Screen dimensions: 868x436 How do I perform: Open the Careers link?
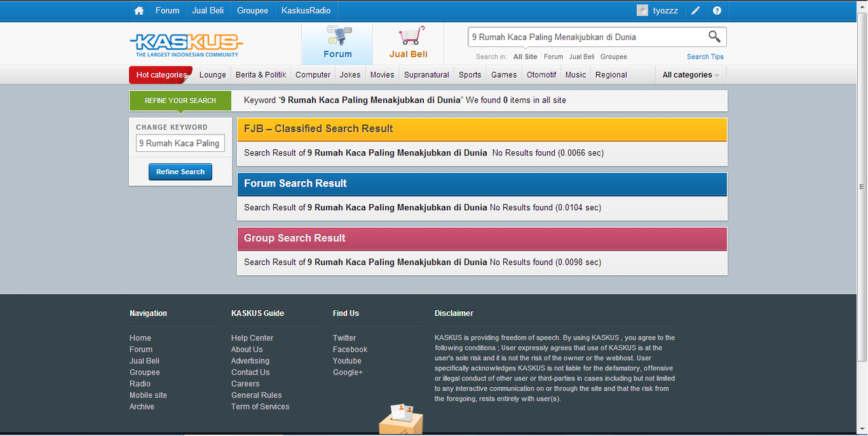click(x=245, y=384)
